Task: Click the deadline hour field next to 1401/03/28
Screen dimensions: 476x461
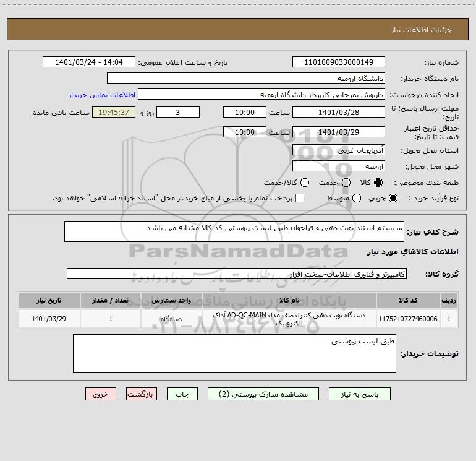Action: coord(245,112)
